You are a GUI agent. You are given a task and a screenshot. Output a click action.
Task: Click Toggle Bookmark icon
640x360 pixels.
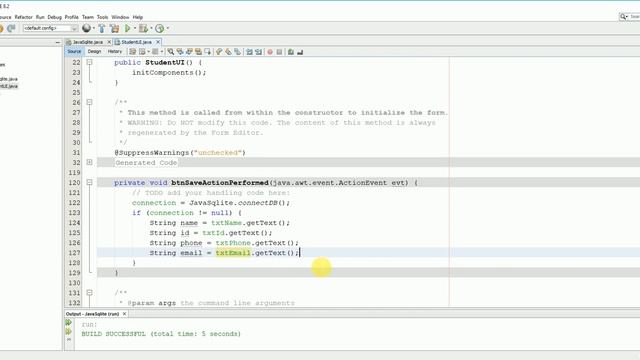[238, 52]
